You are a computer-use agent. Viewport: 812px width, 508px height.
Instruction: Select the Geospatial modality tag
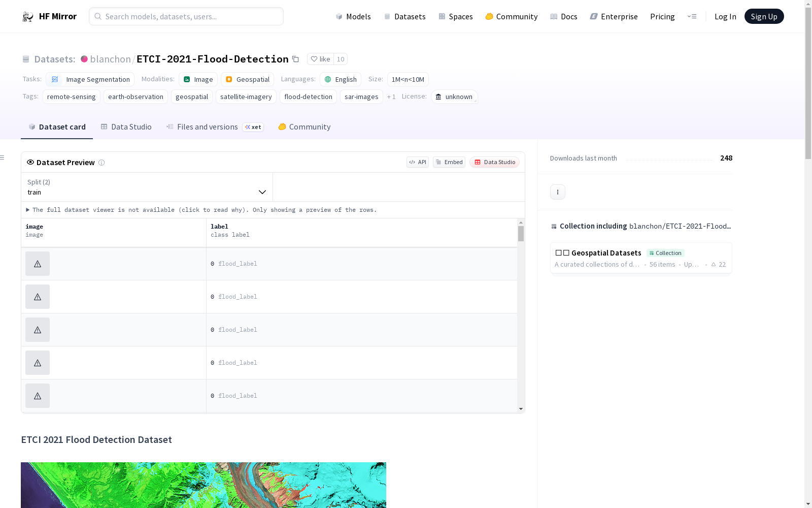pyautogui.click(x=247, y=79)
